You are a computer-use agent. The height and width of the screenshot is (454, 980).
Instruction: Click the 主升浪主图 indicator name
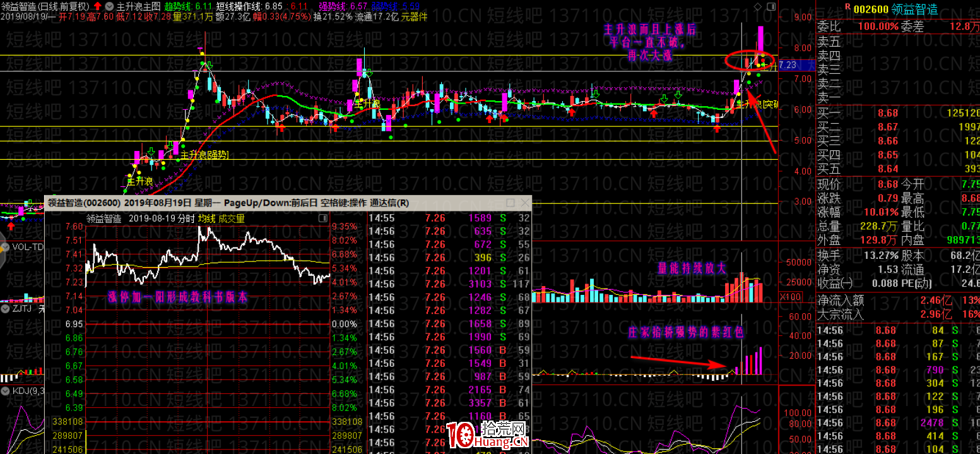pos(138,6)
